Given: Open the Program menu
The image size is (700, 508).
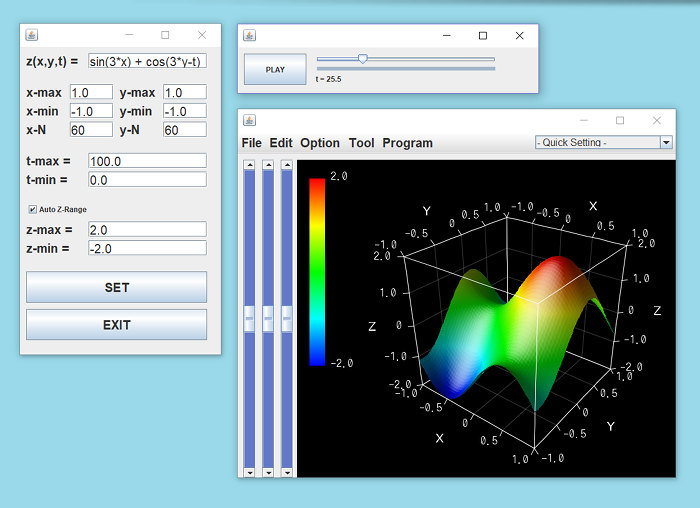Looking at the screenshot, I should coord(407,143).
